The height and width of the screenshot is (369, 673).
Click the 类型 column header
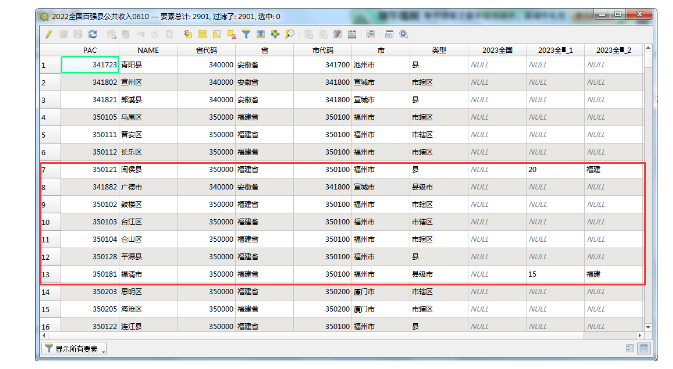pyautogui.click(x=439, y=50)
